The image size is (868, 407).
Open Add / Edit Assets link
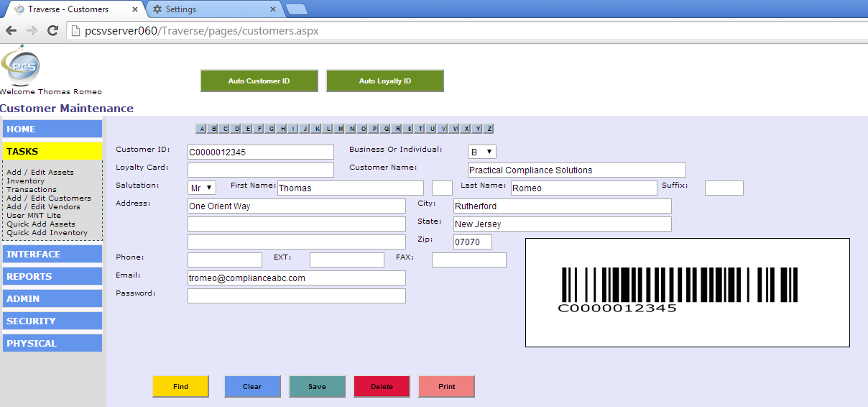tap(40, 173)
